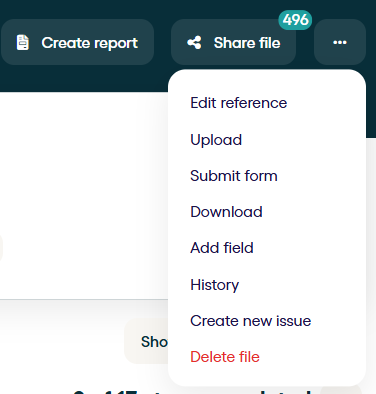The height and width of the screenshot is (394, 376).
Task: Select Add field menu item
Action: [x=222, y=248]
